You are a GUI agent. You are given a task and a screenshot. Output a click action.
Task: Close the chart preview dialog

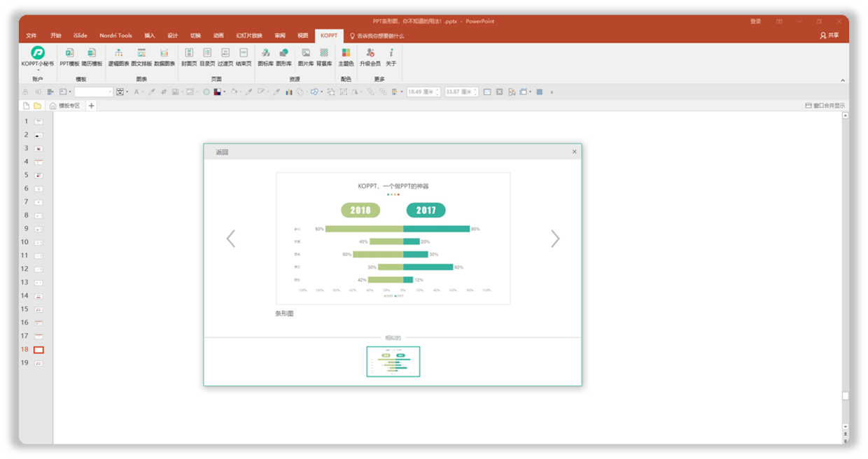click(x=575, y=152)
